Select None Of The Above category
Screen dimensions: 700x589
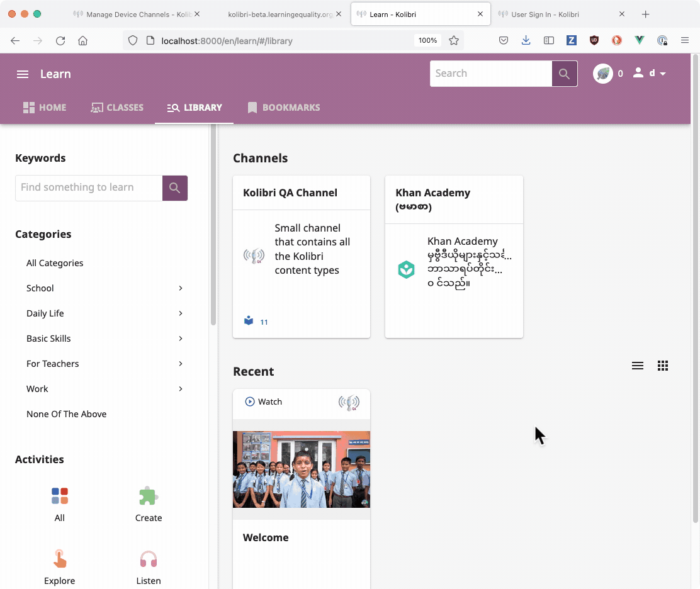tap(66, 414)
